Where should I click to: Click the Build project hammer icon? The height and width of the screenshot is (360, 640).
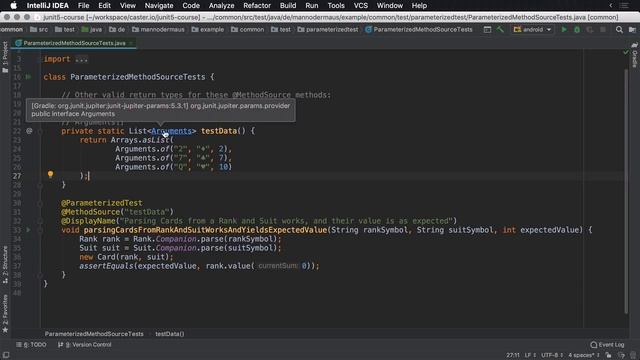pyautogui.click(x=500, y=29)
